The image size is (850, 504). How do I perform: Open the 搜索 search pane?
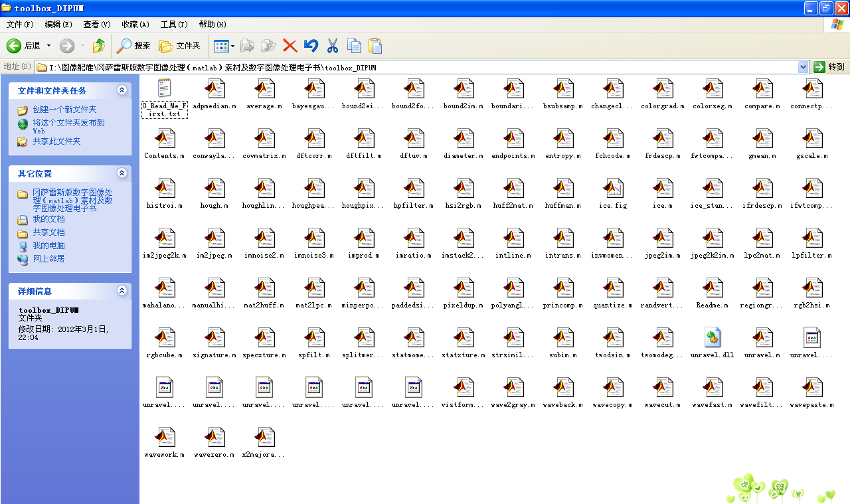click(133, 46)
